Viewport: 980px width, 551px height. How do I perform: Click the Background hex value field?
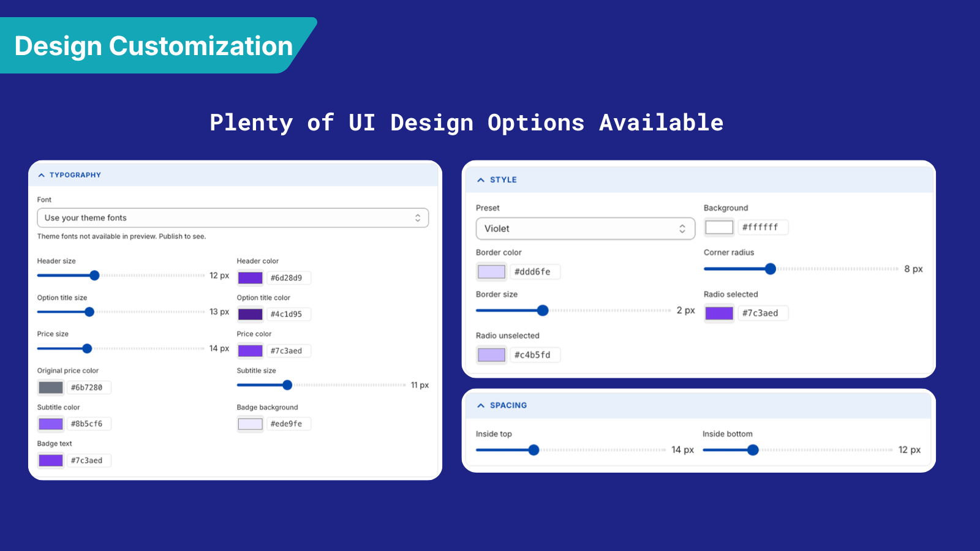pyautogui.click(x=763, y=227)
